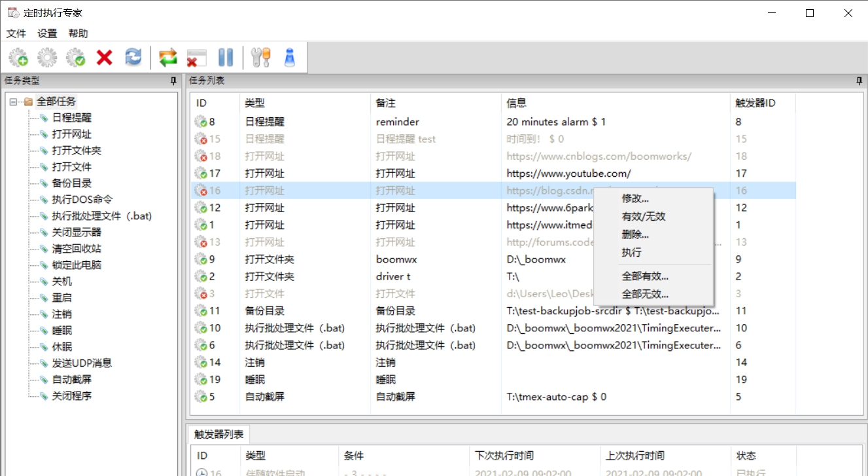Viewport: 868px width, 476px height.
Task: Toggle pin on the 任务列表 panel
Action: click(859, 81)
